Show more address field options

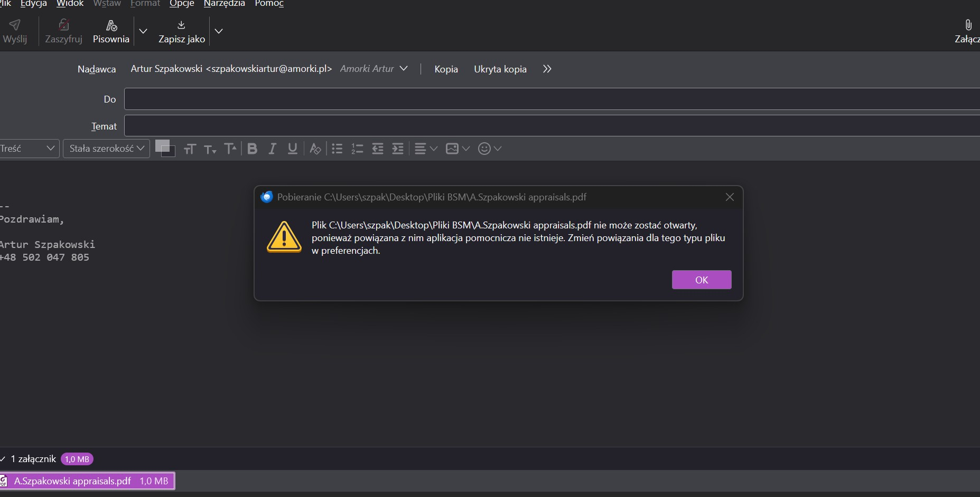click(x=547, y=69)
